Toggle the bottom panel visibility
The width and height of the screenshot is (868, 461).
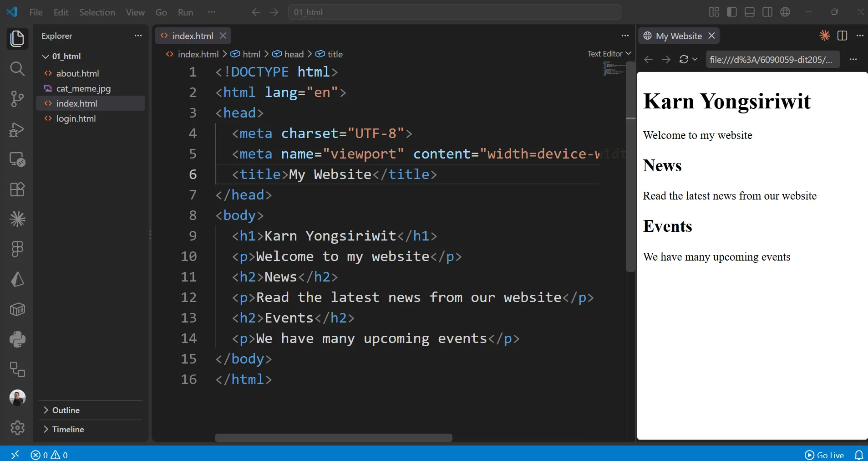point(750,12)
